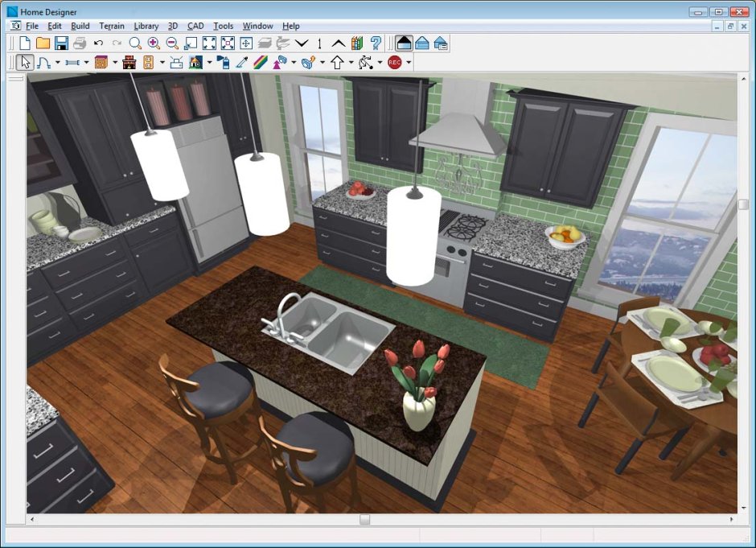Open the Terrain menu
The height and width of the screenshot is (548, 756).
pos(112,26)
